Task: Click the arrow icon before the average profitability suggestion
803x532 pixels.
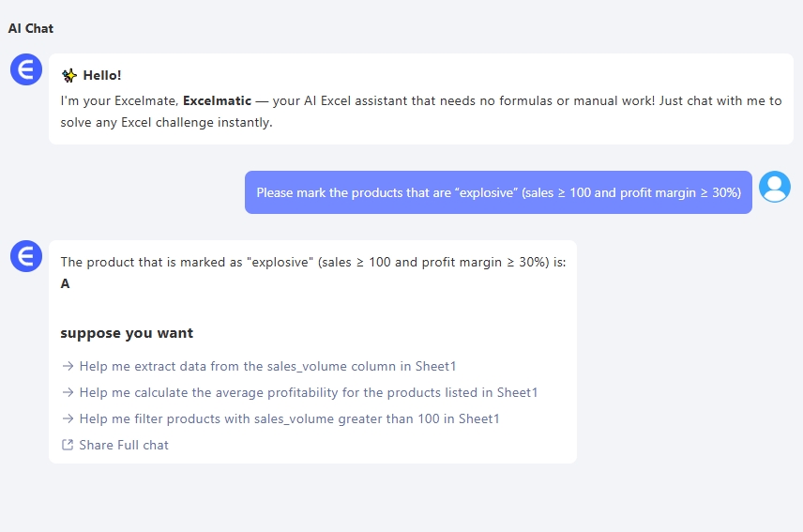Action: pyautogui.click(x=68, y=392)
